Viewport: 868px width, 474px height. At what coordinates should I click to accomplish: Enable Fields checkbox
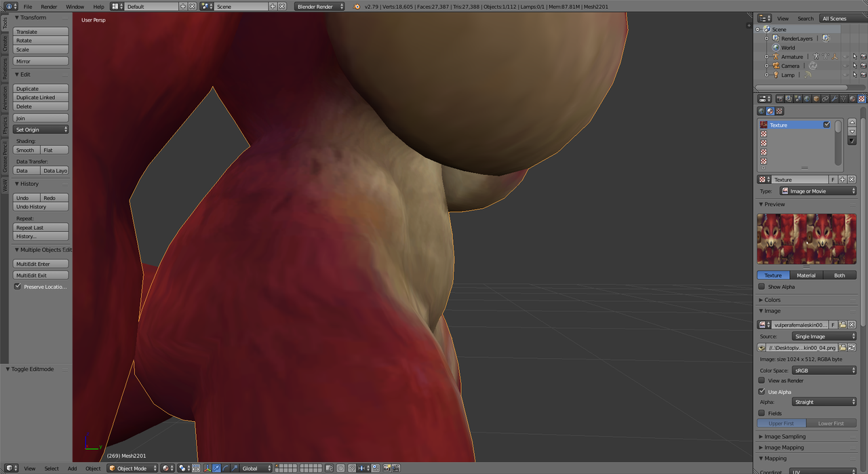click(762, 413)
